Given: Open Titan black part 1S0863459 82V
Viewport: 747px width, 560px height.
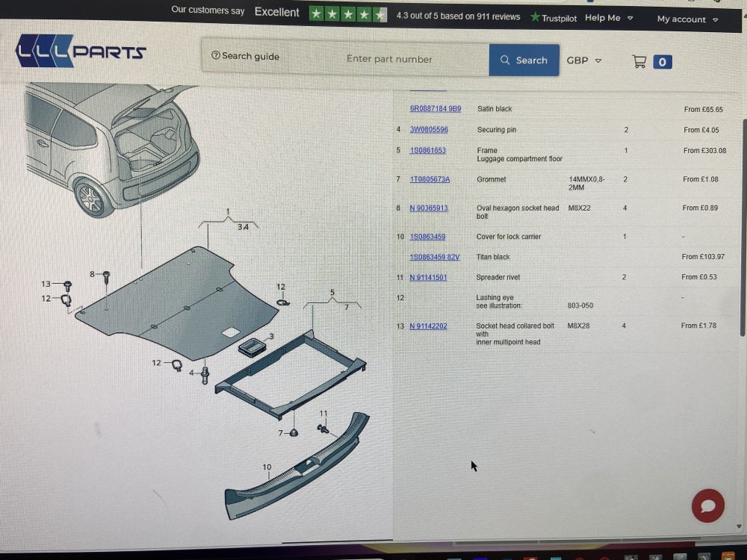Looking at the screenshot, I should coord(435,257).
